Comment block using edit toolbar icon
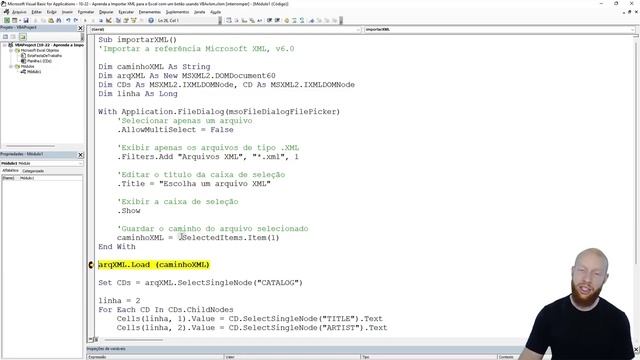The height and width of the screenshot is (360, 640). (294, 20)
